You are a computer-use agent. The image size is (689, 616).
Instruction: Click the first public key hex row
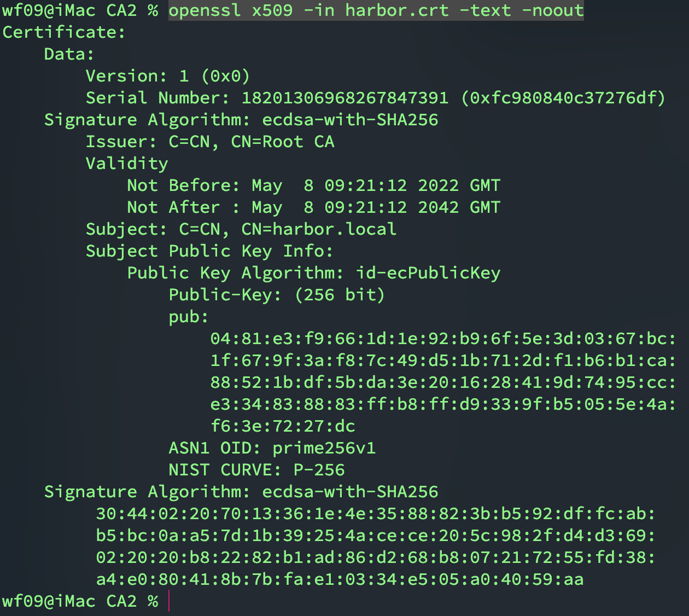(443, 339)
